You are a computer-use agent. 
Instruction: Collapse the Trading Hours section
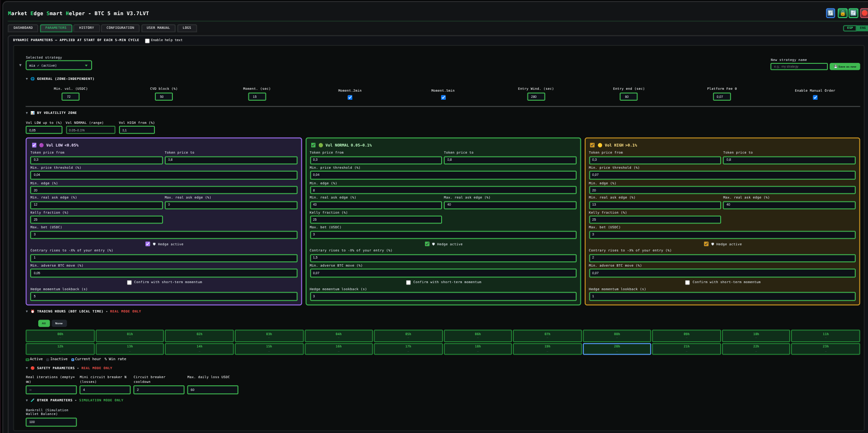click(27, 312)
